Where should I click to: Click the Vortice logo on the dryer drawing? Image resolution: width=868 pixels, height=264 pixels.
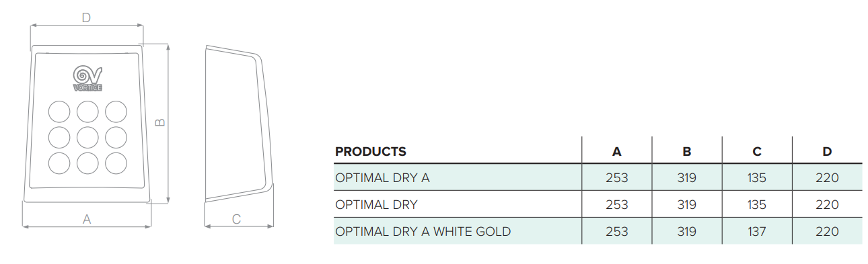point(87,78)
